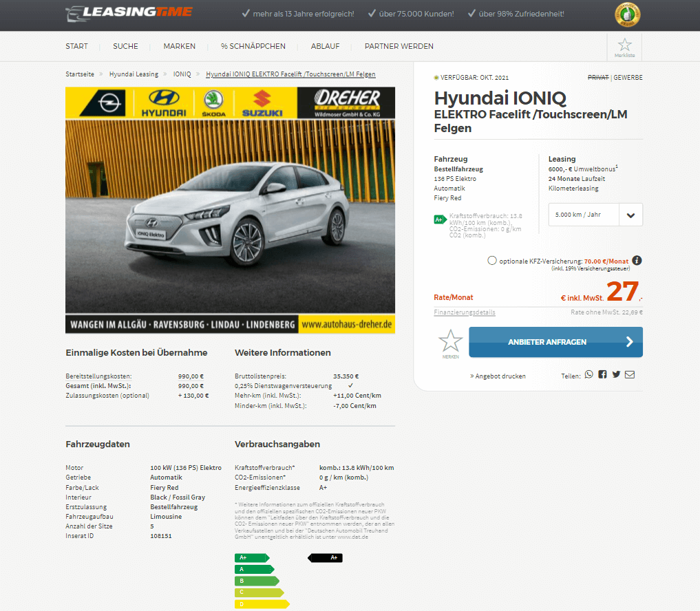The height and width of the screenshot is (611, 700).
Task: Click the Minder-km value -7,00 Cent/km
Action: 354,406
